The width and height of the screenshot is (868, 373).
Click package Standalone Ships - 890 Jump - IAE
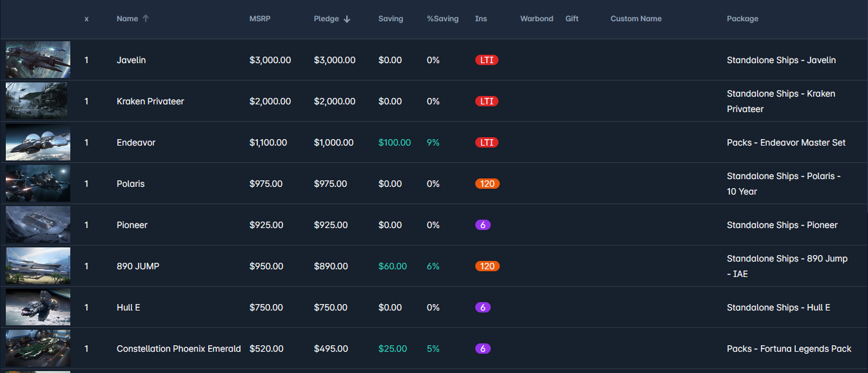click(x=787, y=266)
